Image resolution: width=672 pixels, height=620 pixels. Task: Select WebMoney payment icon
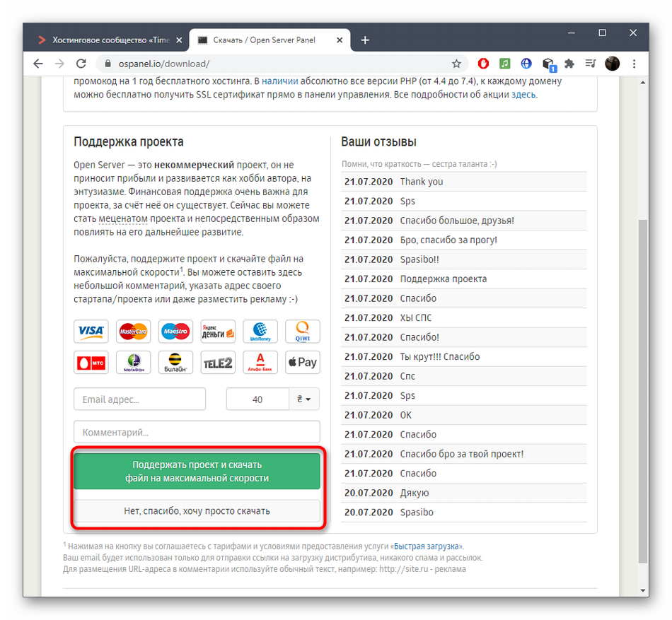260,331
